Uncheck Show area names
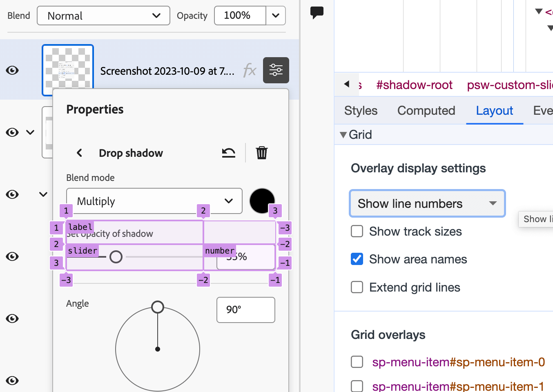Viewport: 553px width, 392px height. click(x=357, y=259)
